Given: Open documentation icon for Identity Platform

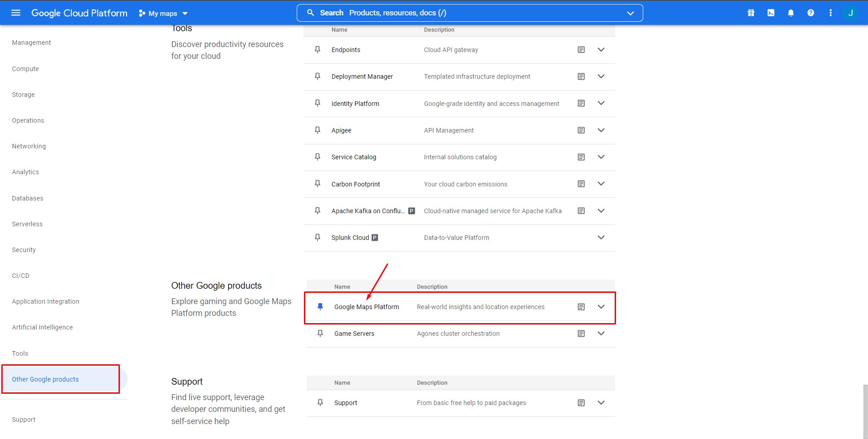Looking at the screenshot, I should (581, 103).
